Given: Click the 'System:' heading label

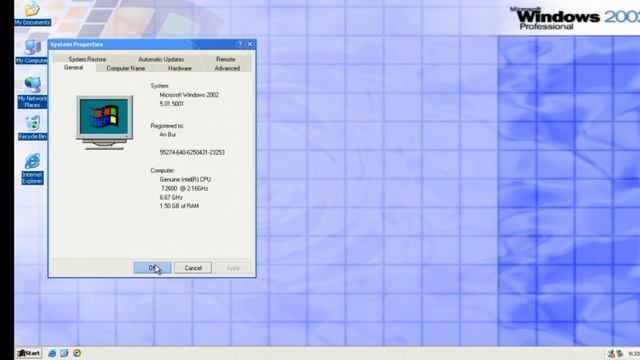Looking at the screenshot, I should [x=160, y=86].
